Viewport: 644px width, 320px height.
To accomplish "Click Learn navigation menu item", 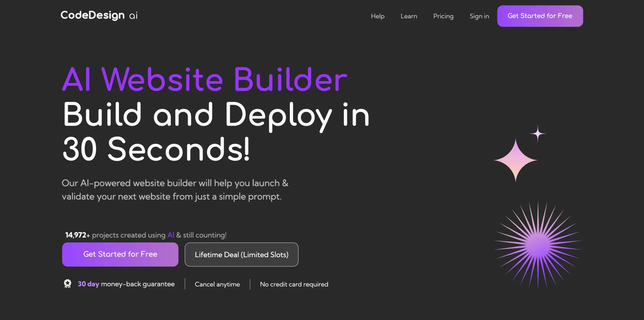I will click(409, 16).
